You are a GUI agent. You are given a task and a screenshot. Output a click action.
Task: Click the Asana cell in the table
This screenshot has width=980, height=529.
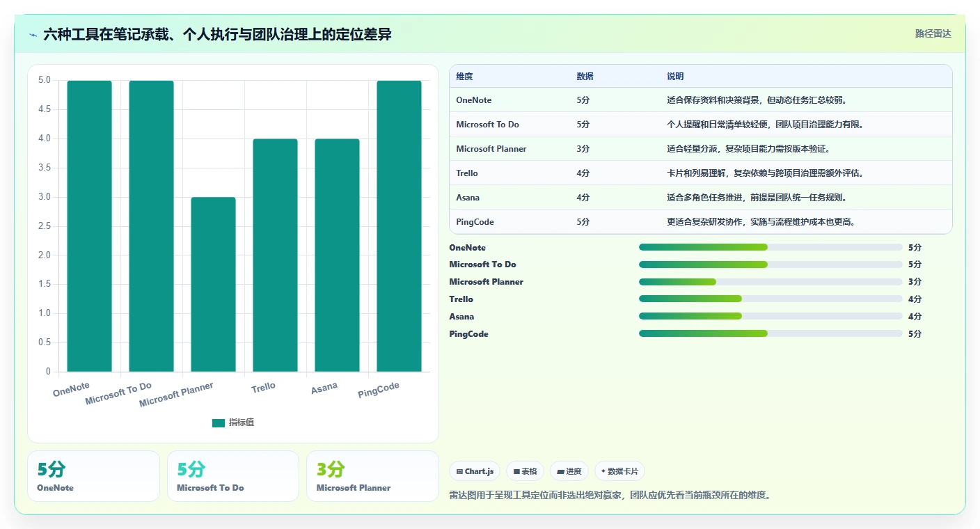pos(468,198)
